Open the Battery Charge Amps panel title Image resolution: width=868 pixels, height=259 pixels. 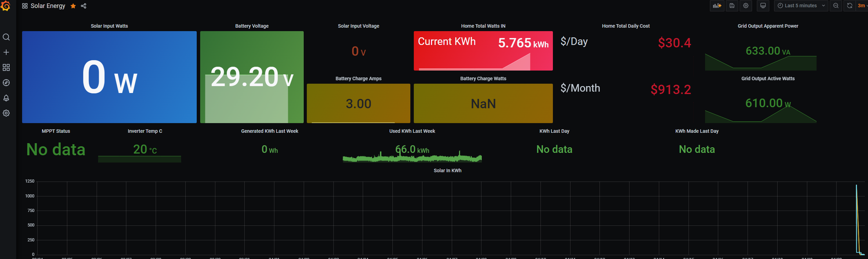(359, 78)
